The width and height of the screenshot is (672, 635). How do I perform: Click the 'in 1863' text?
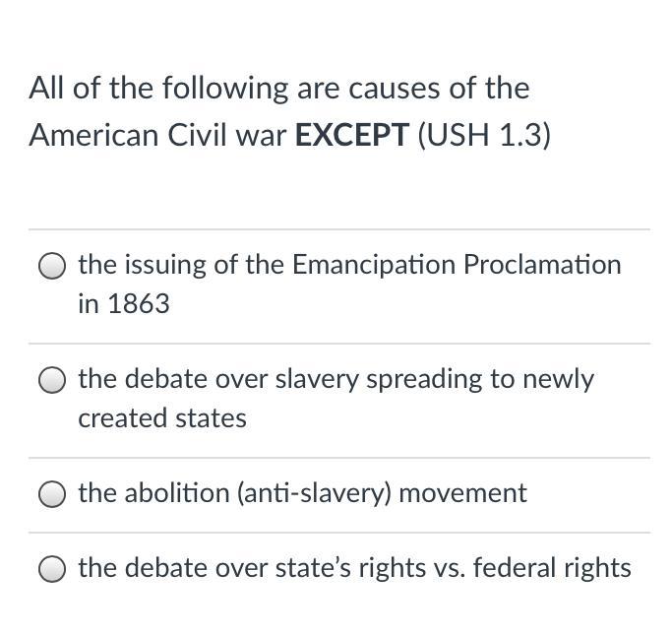pos(124,304)
